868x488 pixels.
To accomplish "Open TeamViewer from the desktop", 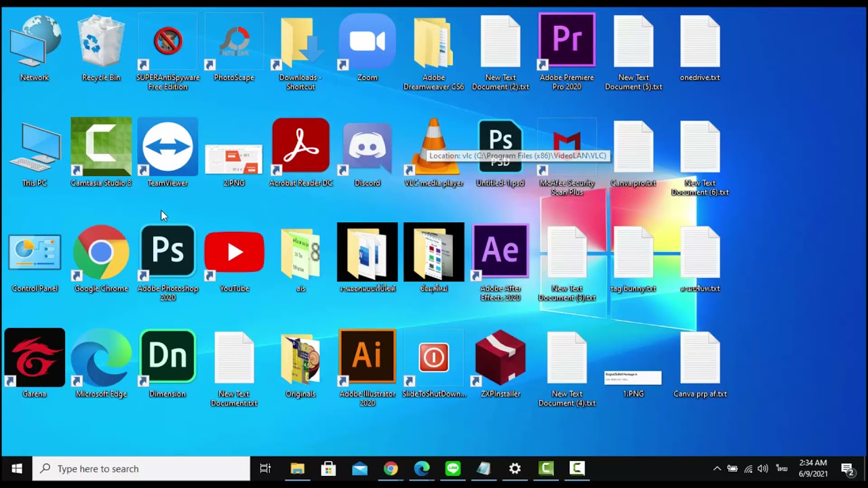I will [x=167, y=153].
